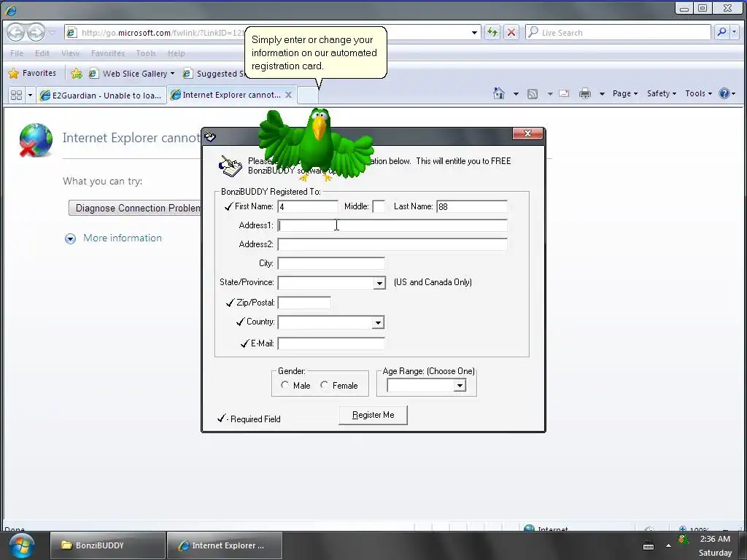The width and height of the screenshot is (747, 560).
Task: Click into the Zip/Postal field
Action: click(x=304, y=303)
